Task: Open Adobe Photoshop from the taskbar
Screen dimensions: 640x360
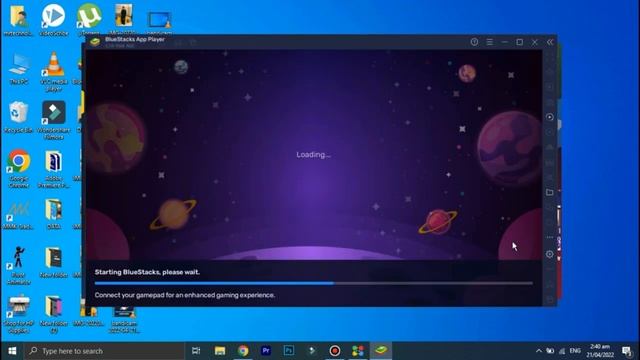Action: coord(289,351)
